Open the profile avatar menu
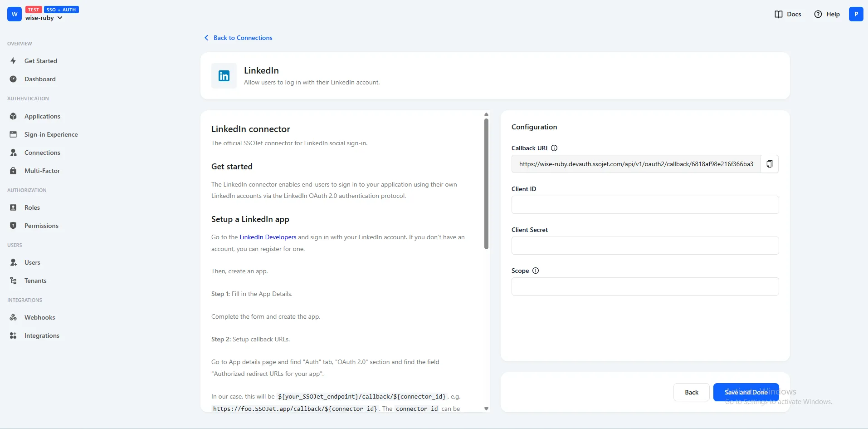The width and height of the screenshot is (868, 429). point(856,14)
